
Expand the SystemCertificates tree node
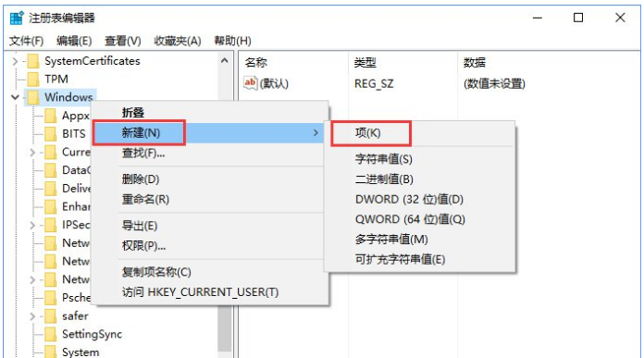click(15, 61)
